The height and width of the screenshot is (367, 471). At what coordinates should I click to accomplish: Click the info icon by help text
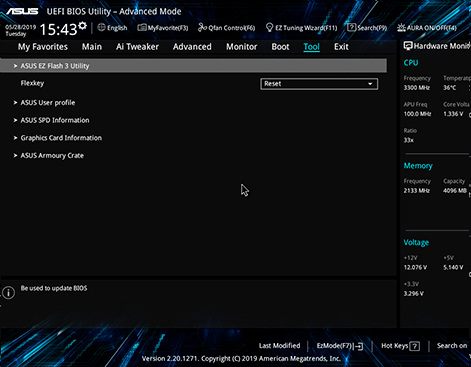click(8, 293)
